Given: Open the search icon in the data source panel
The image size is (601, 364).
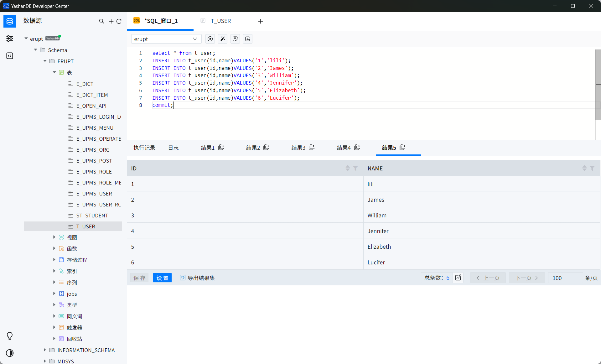Looking at the screenshot, I should coord(101,21).
